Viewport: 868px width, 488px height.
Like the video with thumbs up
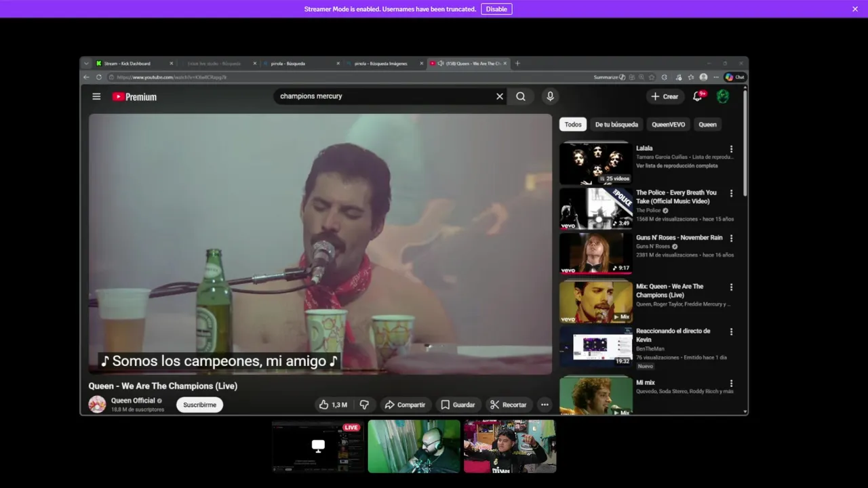[333, 405]
